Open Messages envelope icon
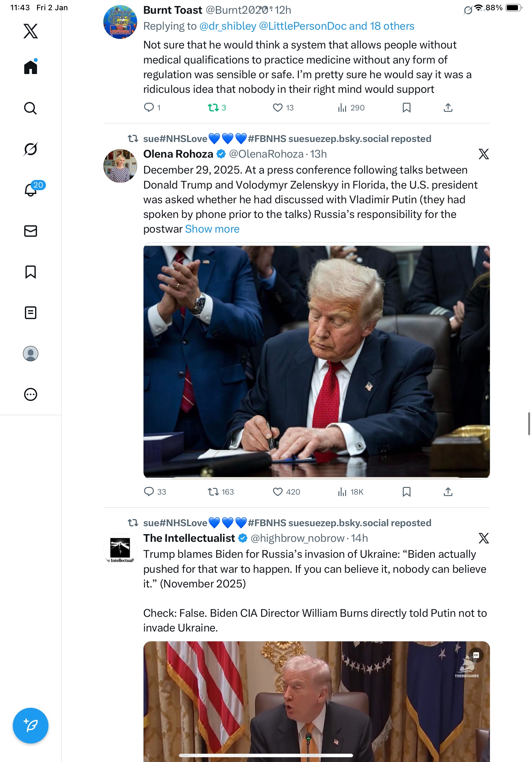Image resolution: width=532 pixels, height=762 pixels. 31,231
